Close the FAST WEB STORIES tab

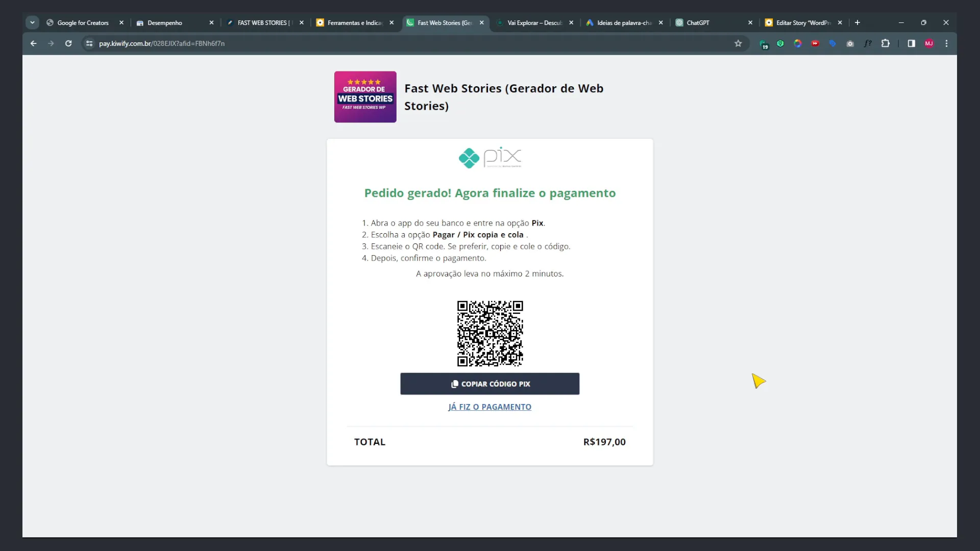(302, 22)
